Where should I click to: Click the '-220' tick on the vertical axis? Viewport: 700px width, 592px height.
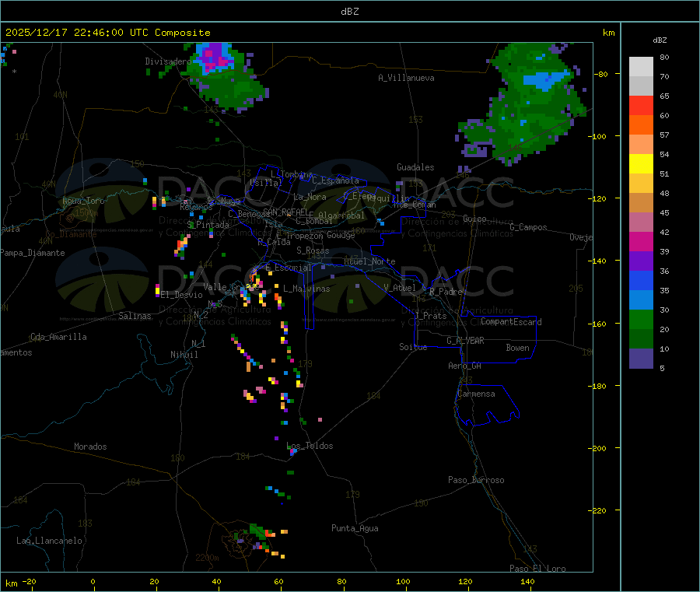pos(597,511)
